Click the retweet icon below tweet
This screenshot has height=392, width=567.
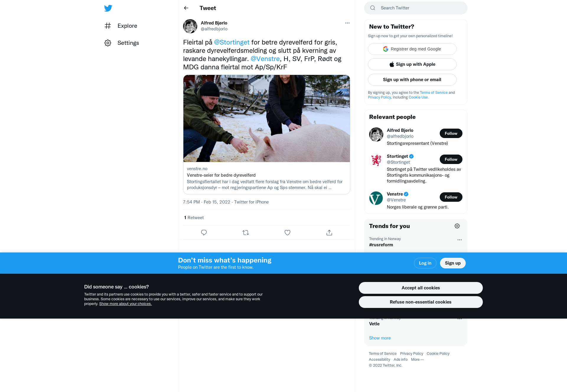pos(246,233)
